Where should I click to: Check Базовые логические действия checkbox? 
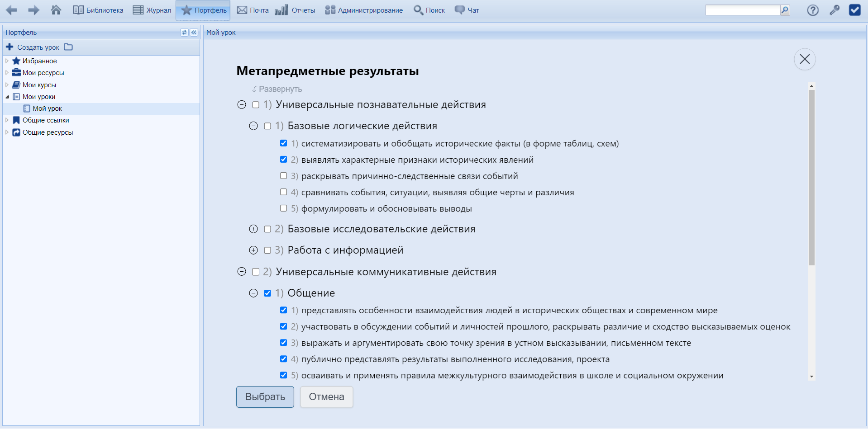pyautogui.click(x=267, y=126)
